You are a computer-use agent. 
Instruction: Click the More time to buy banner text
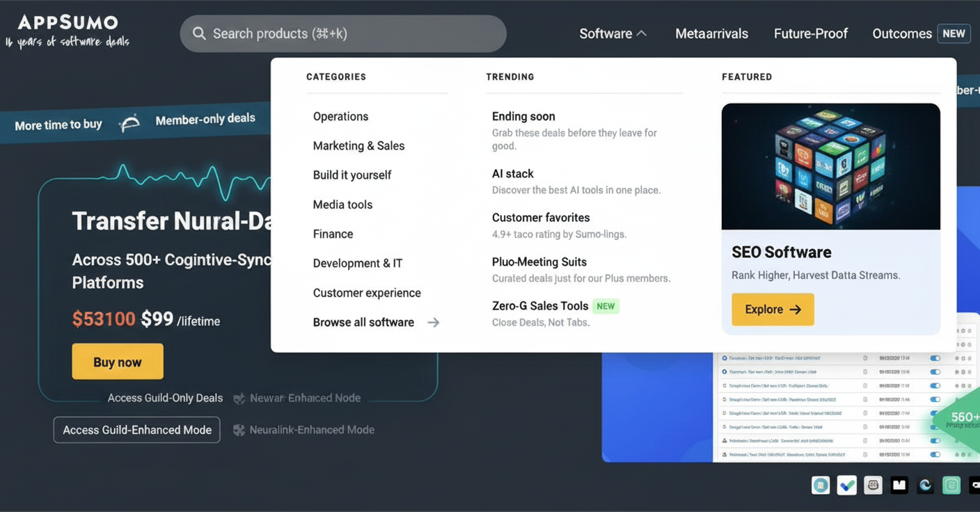click(x=58, y=125)
